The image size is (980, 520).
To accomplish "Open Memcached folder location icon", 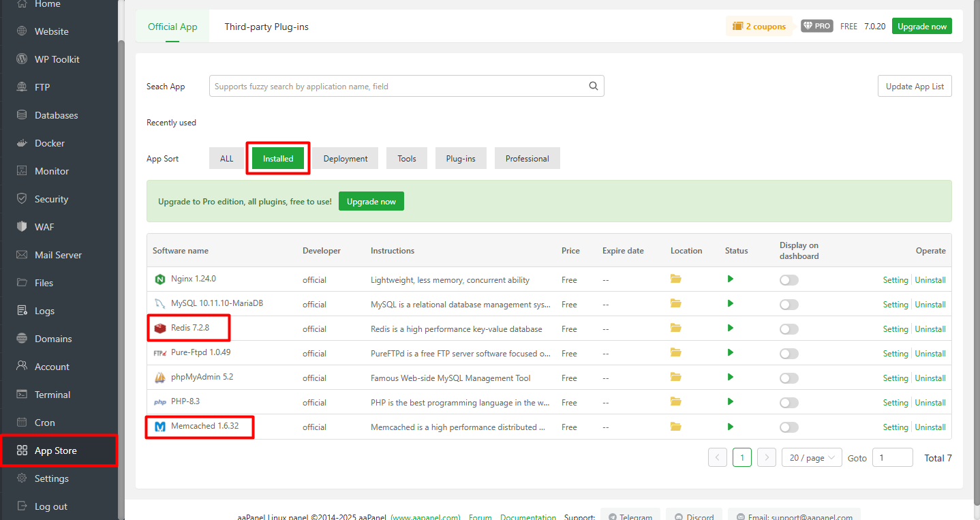I will (675, 427).
